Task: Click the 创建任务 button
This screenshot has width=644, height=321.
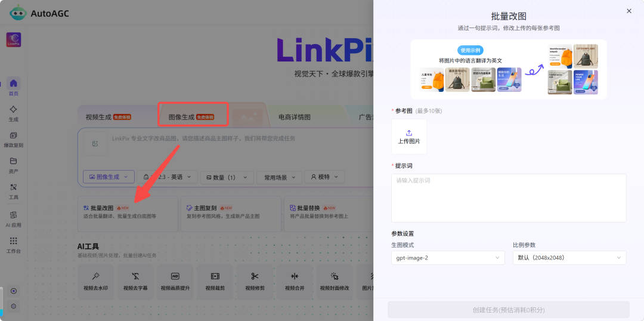Action: pyautogui.click(x=509, y=310)
